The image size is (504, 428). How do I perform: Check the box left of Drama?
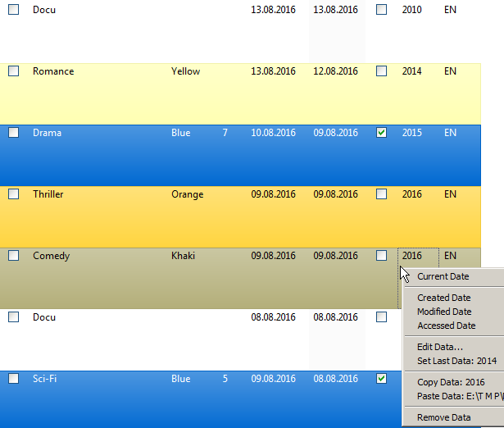coord(13,133)
